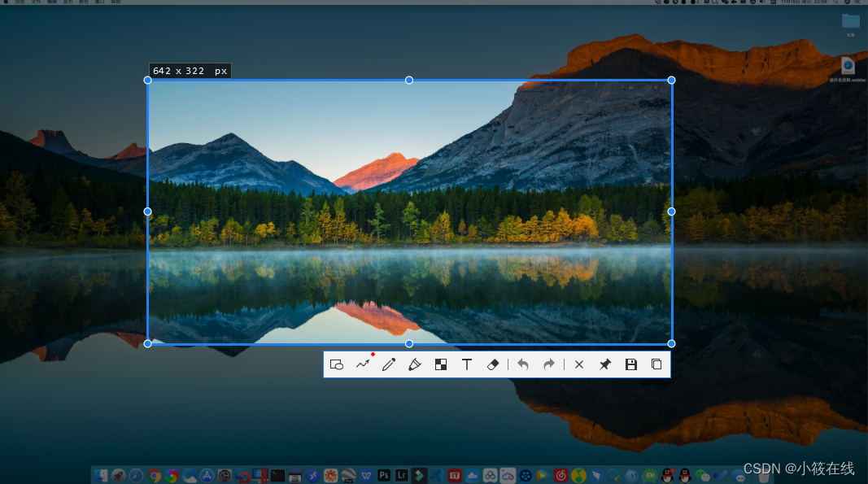Image resolution: width=868 pixels, height=484 pixels.
Task: Open the Trash in the Dock
Action: (763, 475)
